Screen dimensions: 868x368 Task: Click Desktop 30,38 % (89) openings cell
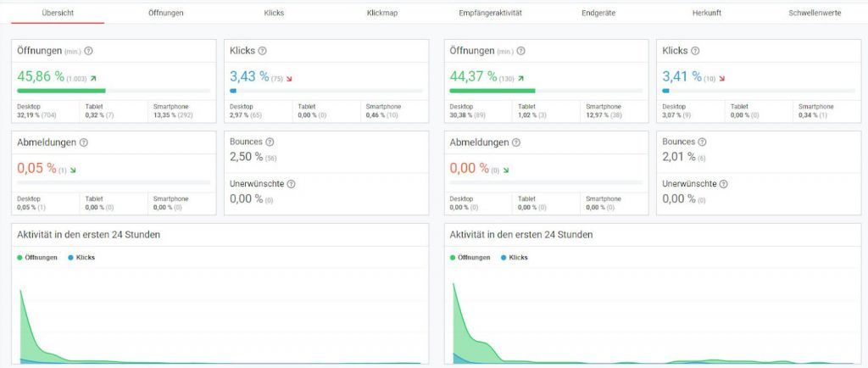(478, 111)
